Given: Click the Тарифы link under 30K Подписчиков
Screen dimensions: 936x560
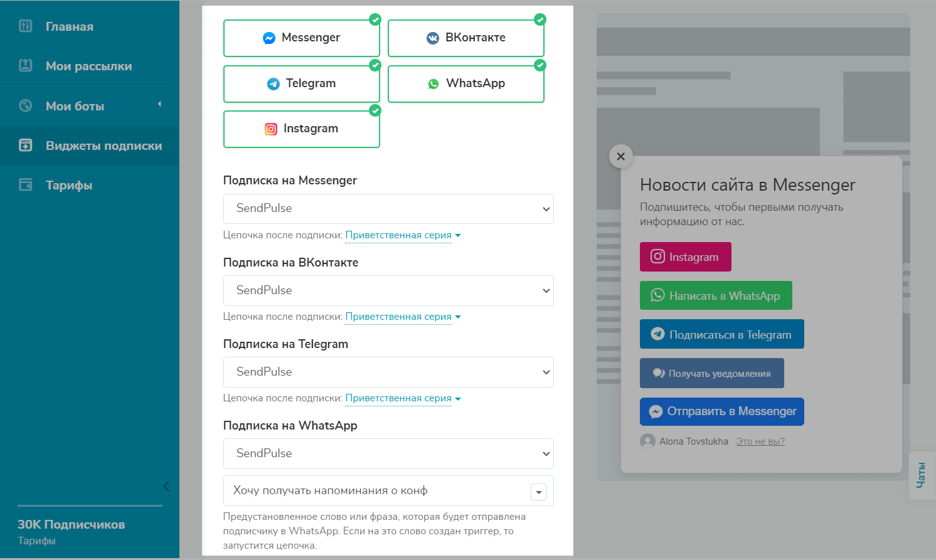Looking at the screenshot, I should [x=36, y=541].
